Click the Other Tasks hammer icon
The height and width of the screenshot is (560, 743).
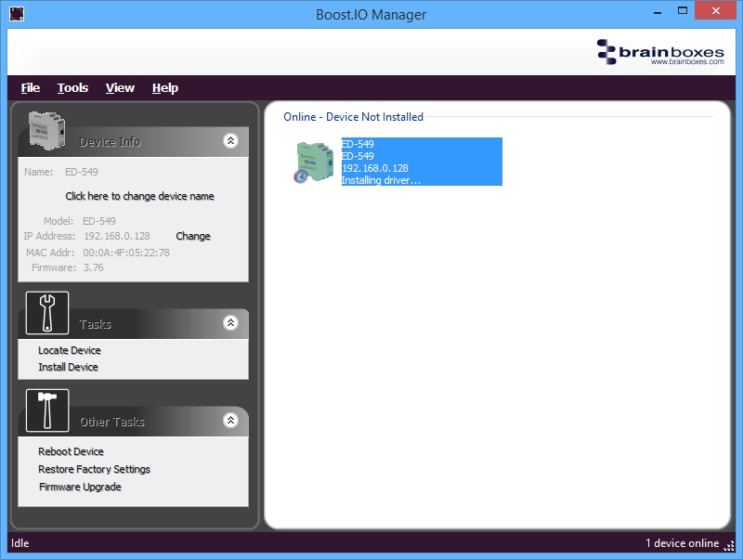pyautogui.click(x=46, y=411)
